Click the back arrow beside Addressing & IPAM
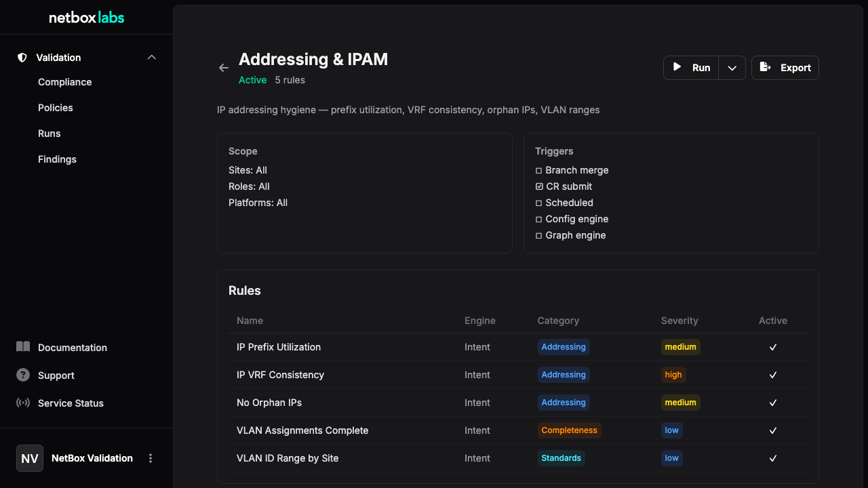The width and height of the screenshot is (868, 488). click(x=223, y=68)
